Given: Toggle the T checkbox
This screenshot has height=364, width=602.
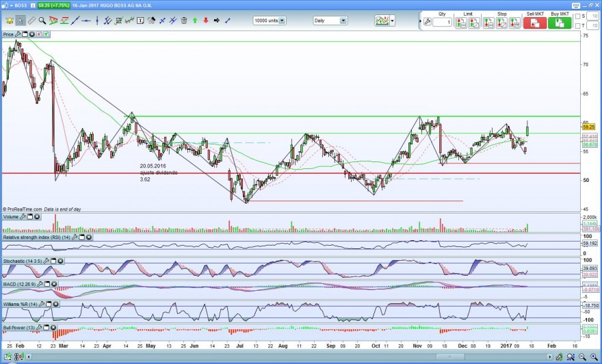Looking at the screenshot, I should pos(578,26).
